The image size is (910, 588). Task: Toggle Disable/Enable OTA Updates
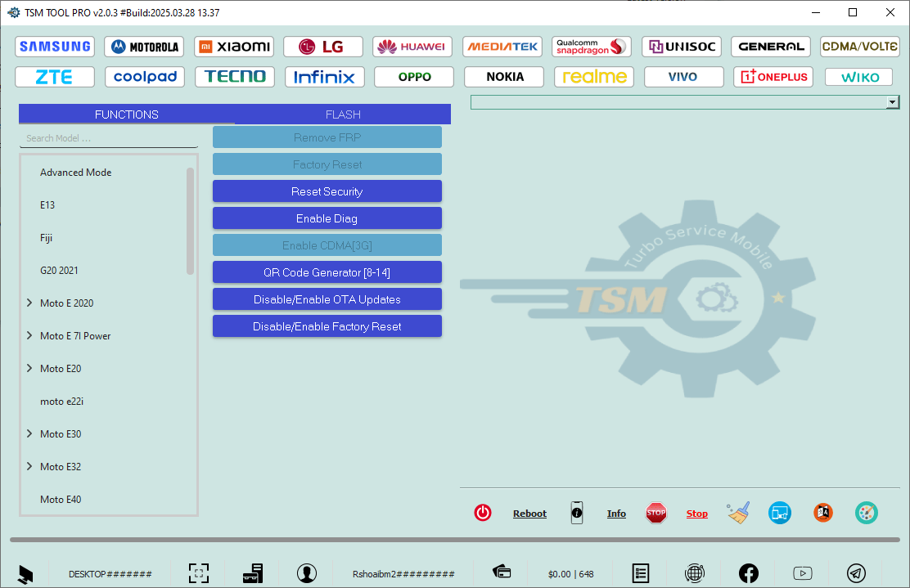327,298
